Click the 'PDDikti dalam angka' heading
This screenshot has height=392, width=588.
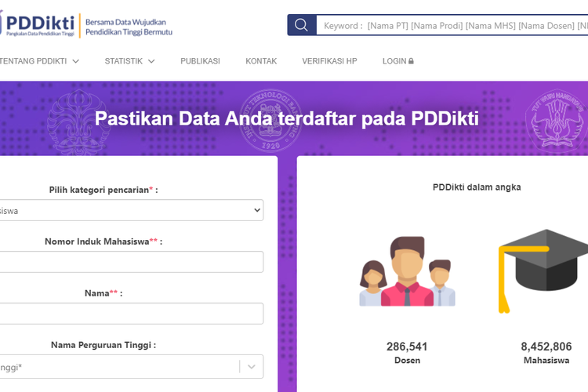(x=477, y=187)
